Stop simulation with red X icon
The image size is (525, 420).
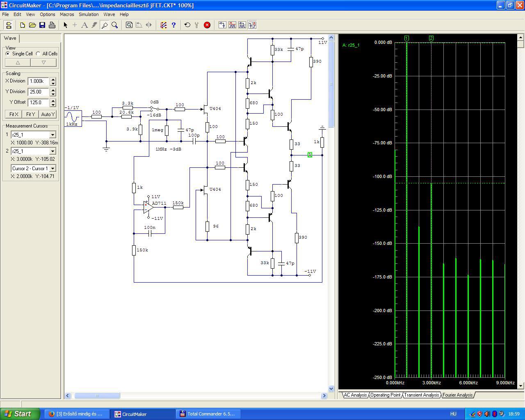coord(207,25)
